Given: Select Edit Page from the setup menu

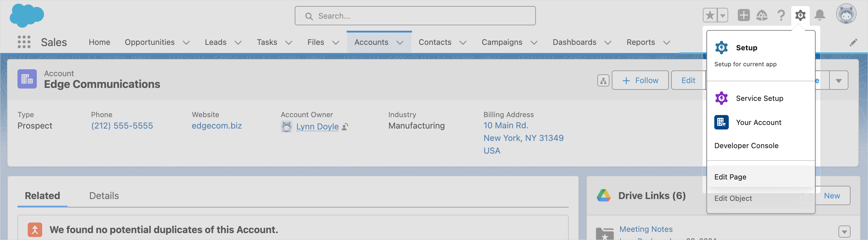Looking at the screenshot, I should click(730, 177).
